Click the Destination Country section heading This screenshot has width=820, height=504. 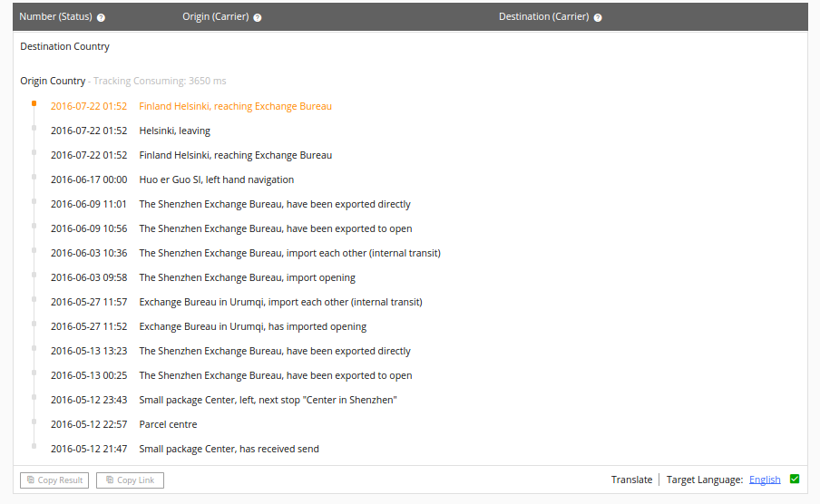(x=64, y=46)
